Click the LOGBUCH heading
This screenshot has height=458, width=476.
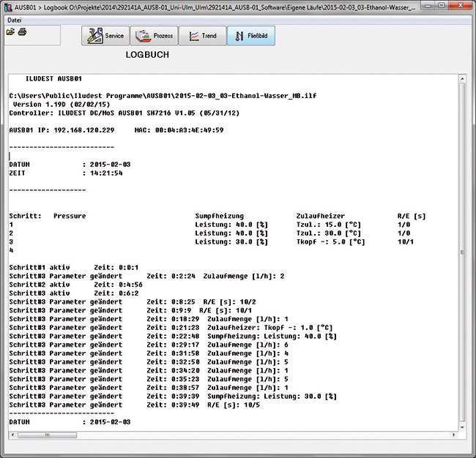point(147,55)
